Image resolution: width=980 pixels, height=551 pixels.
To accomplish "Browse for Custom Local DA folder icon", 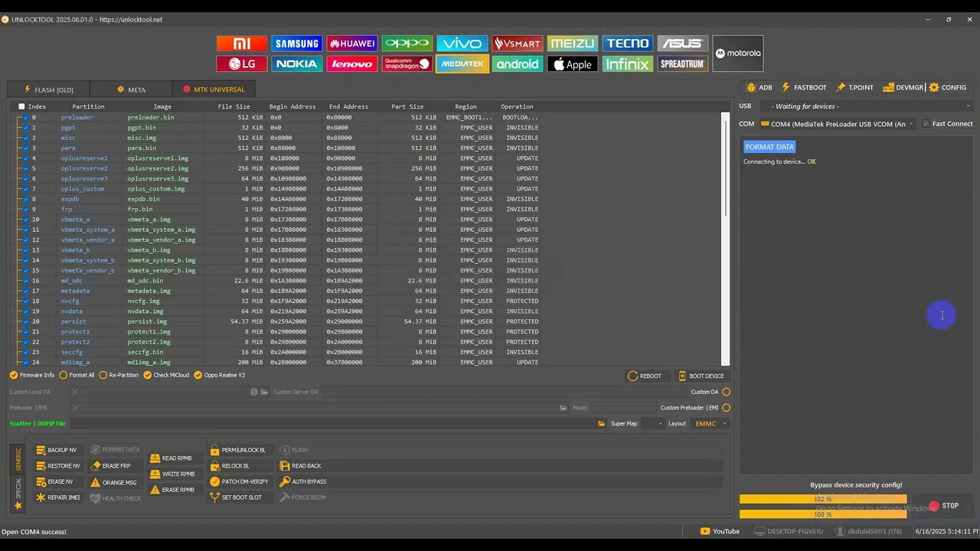I will [x=264, y=392].
